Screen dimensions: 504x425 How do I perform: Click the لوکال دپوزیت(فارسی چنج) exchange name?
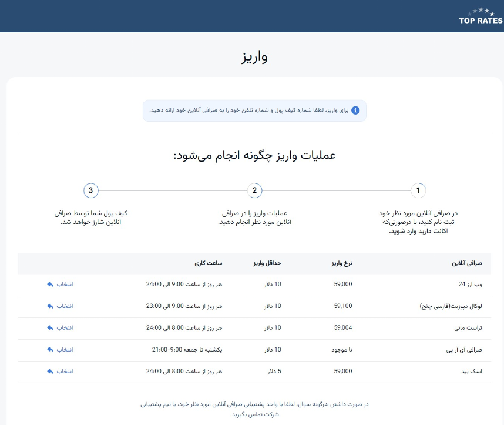(x=451, y=306)
